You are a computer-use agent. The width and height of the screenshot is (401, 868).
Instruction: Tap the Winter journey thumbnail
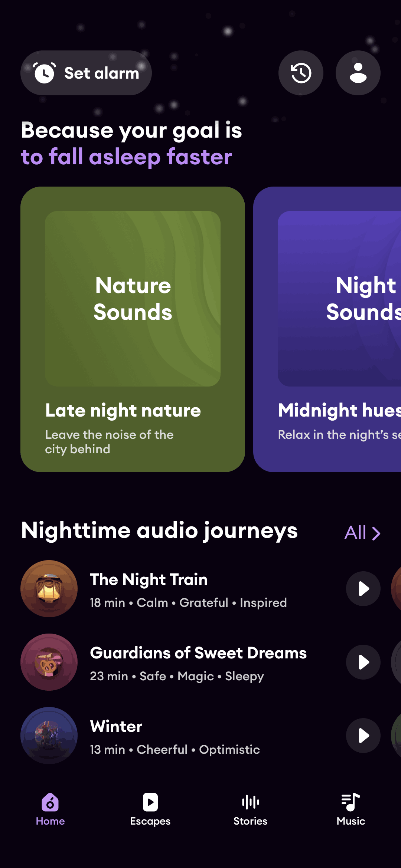49,736
